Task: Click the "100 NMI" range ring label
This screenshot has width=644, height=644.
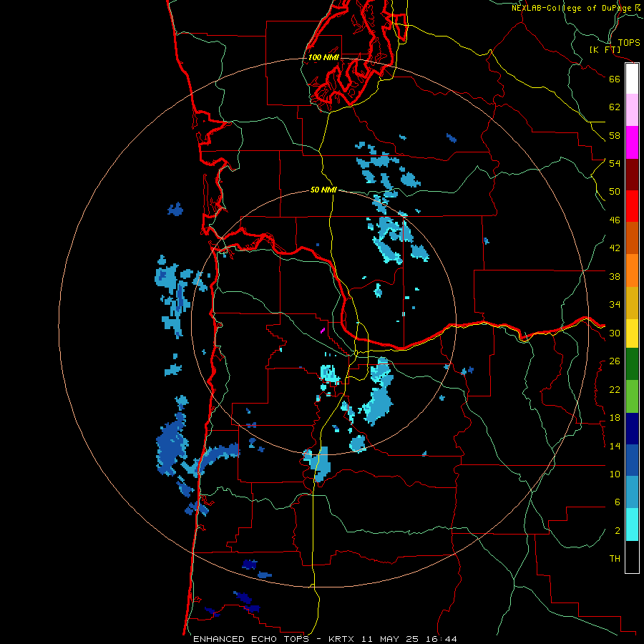Action: coord(323,57)
